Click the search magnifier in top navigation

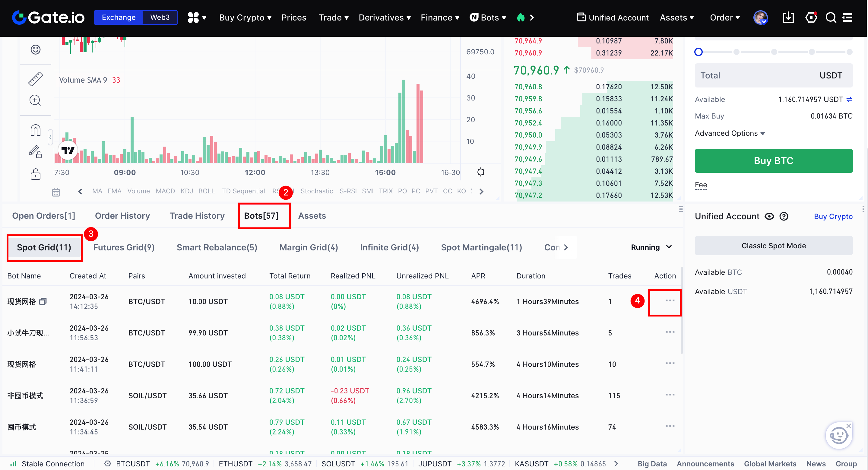[x=830, y=17]
